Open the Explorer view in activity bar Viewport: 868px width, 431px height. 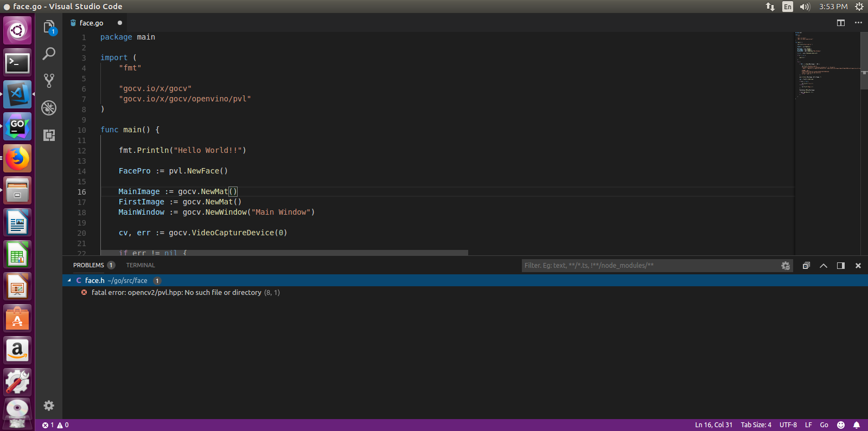click(x=49, y=27)
